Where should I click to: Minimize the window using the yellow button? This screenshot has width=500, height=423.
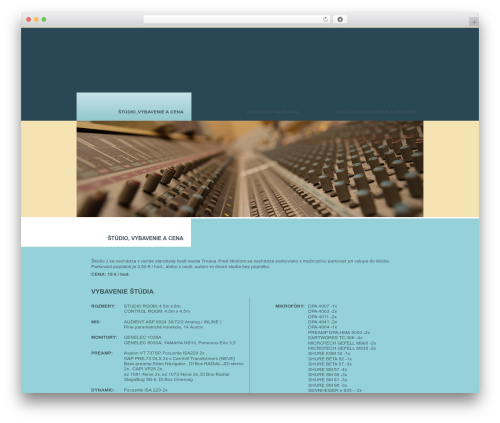point(36,19)
